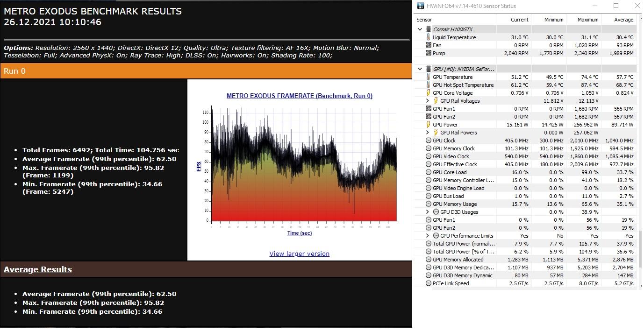Open the View larger version link

300,254
